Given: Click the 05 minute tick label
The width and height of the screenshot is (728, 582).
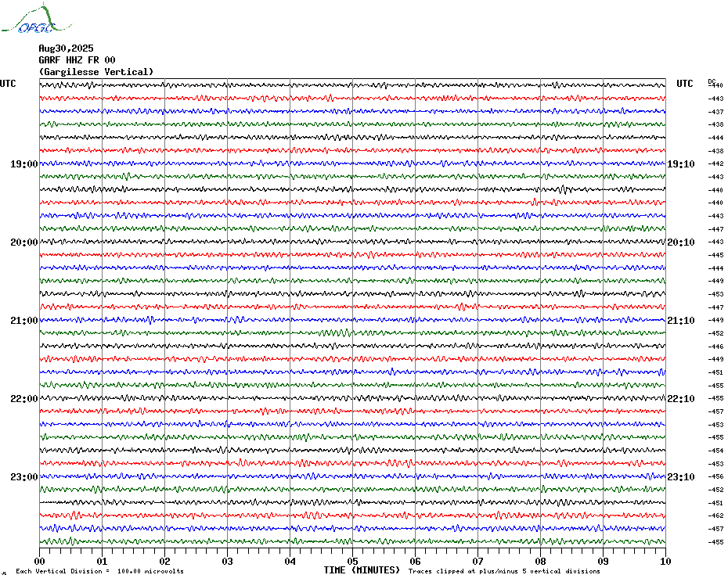Looking at the screenshot, I should 352,561.
